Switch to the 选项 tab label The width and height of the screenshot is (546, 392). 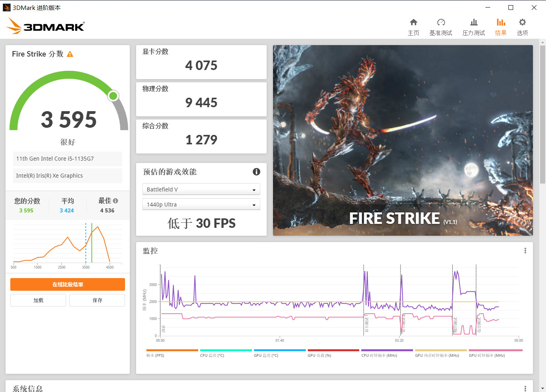pyautogui.click(x=522, y=33)
